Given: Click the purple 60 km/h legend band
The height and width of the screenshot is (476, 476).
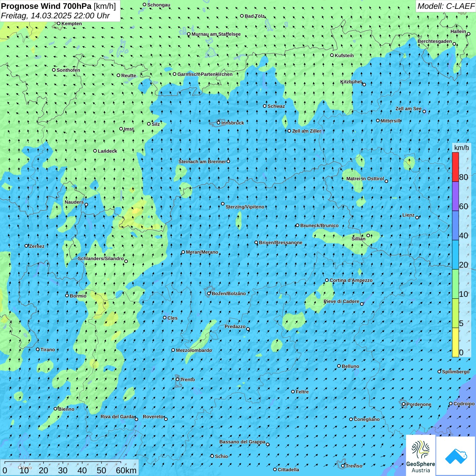Looking at the screenshot, I should coord(455,196).
